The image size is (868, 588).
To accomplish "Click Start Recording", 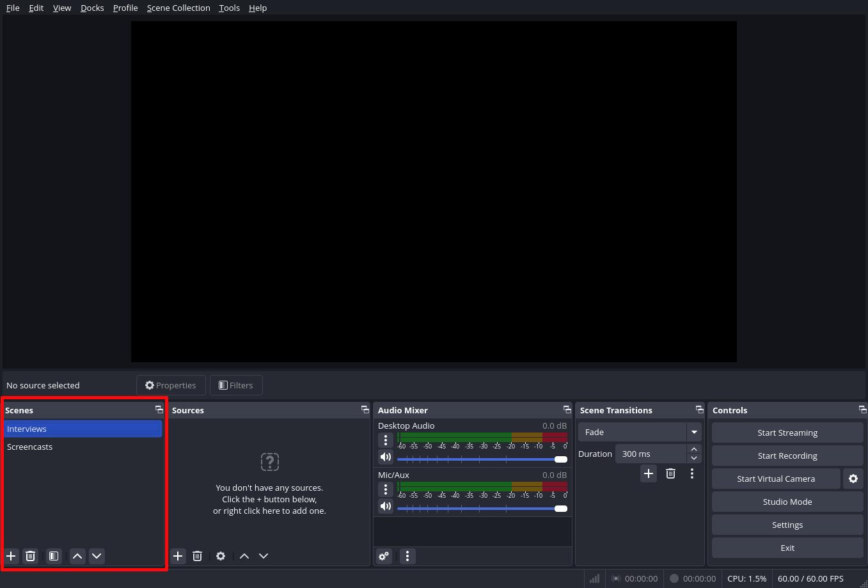I will coord(787,456).
